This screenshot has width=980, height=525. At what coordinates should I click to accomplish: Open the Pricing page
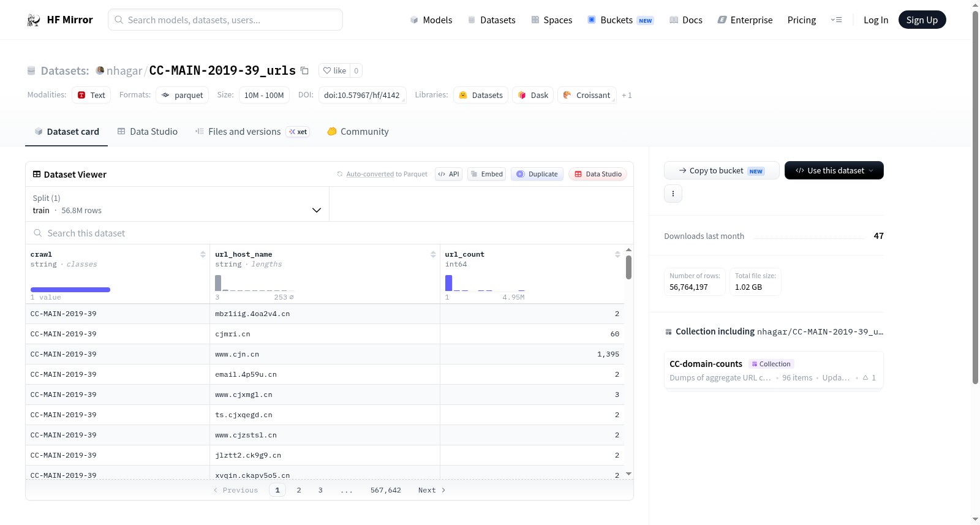click(x=802, y=20)
